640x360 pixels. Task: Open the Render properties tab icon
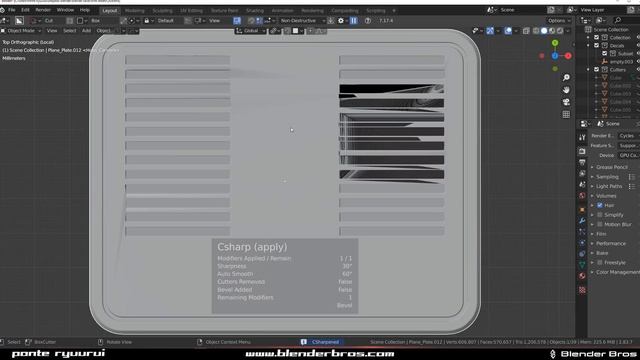pyautogui.click(x=582, y=151)
